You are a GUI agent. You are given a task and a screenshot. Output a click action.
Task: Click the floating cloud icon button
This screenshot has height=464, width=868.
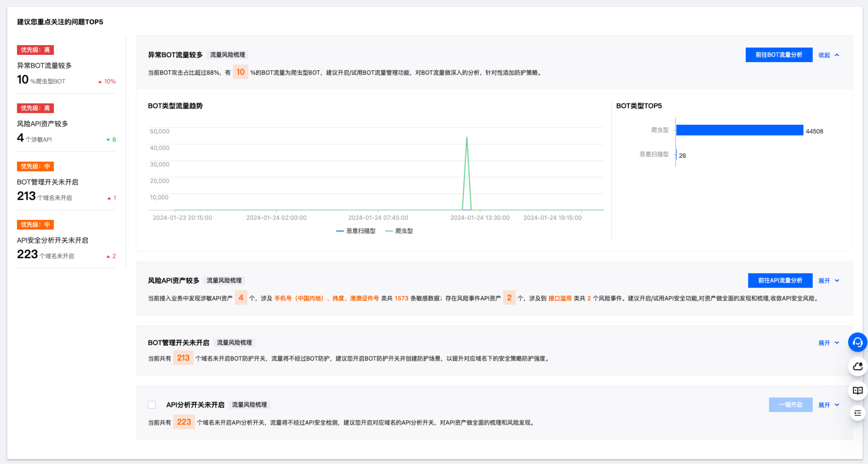(x=857, y=366)
